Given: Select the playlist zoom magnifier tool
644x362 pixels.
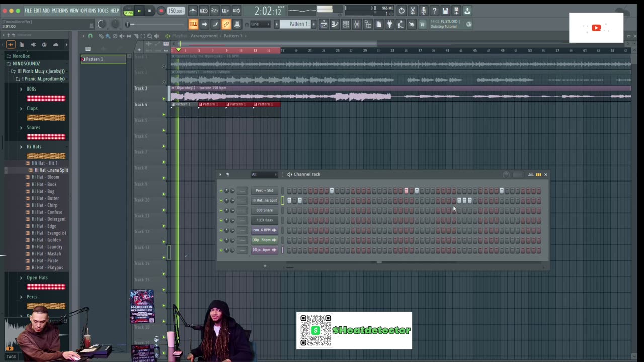Looking at the screenshot, I should click(149, 36).
